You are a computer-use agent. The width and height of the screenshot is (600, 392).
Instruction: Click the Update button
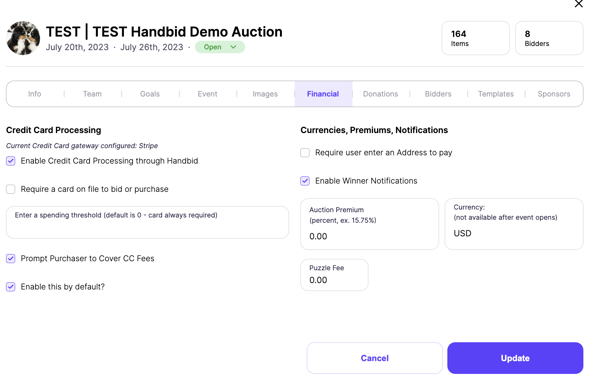tap(515, 358)
